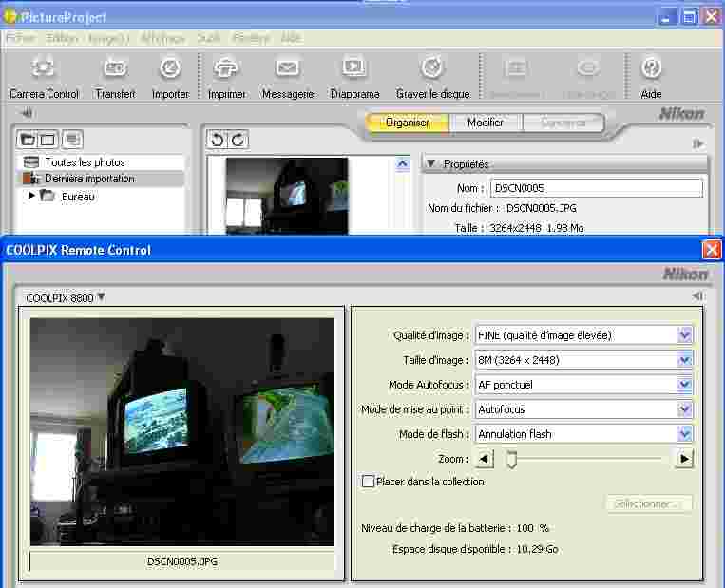Rotate photo clockwise

(238, 140)
